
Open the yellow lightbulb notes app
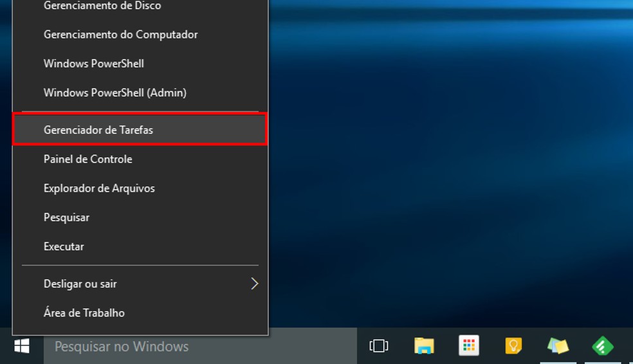pos(513,346)
